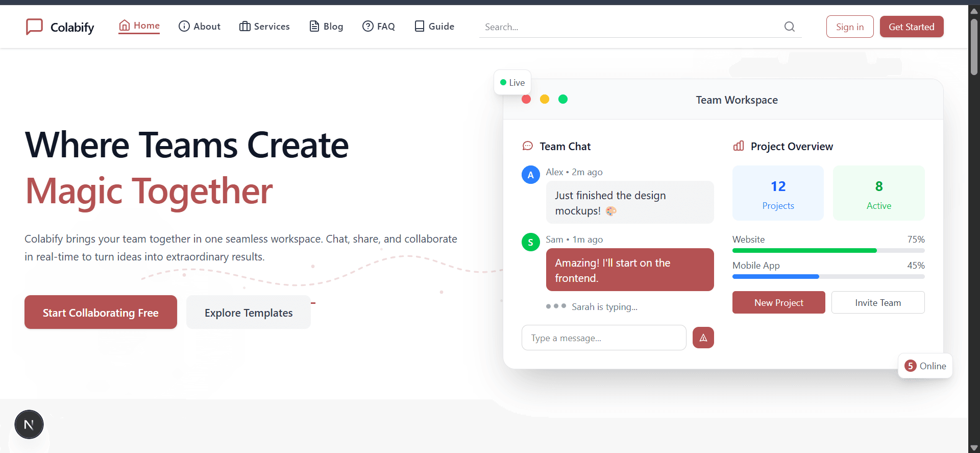
Task: Send message with the red send icon
Action: click(x=703, y=338)
